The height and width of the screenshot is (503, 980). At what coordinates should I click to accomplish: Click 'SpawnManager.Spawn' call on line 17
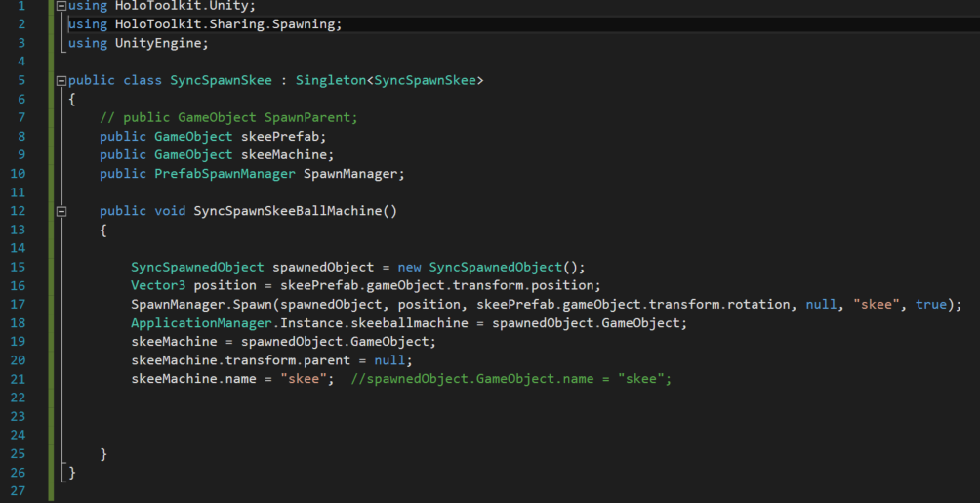[x=201, y=304]
